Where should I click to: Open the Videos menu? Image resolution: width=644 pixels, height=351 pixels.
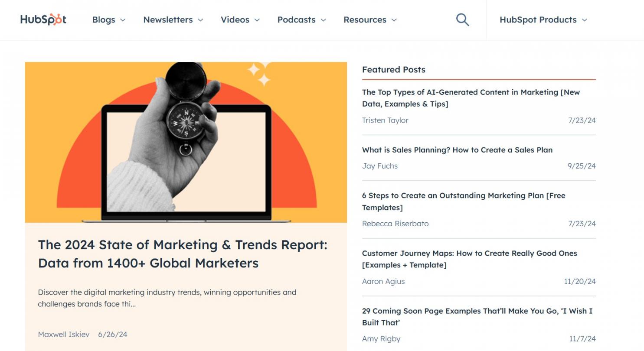coord(240,20)
